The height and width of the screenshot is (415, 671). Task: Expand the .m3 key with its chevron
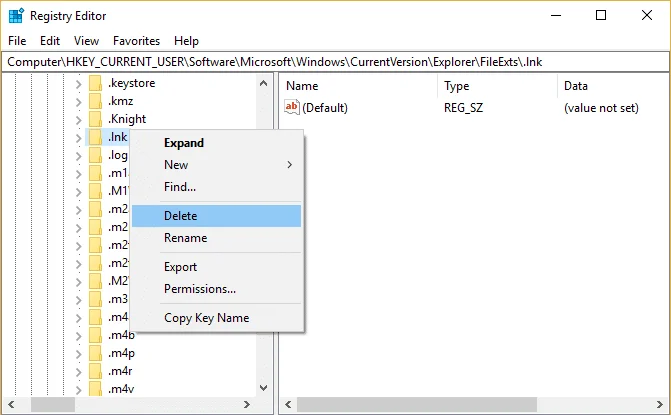[x=78, y=300]
